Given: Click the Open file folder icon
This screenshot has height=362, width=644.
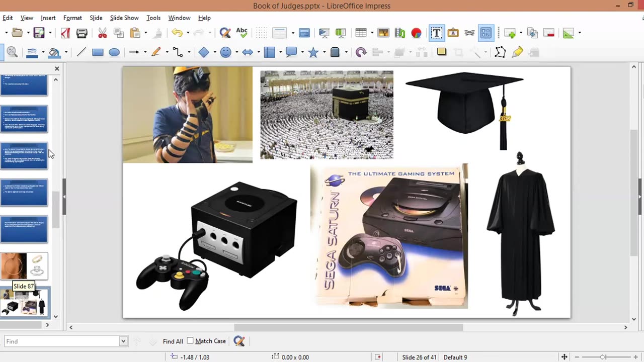Looking at the screenshot, I should [17, 33].
